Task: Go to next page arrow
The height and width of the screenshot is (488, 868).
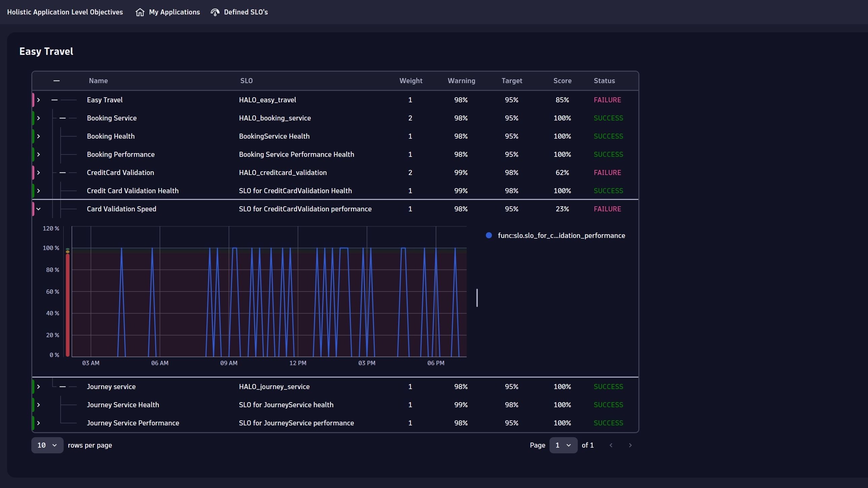Action: 630,445
